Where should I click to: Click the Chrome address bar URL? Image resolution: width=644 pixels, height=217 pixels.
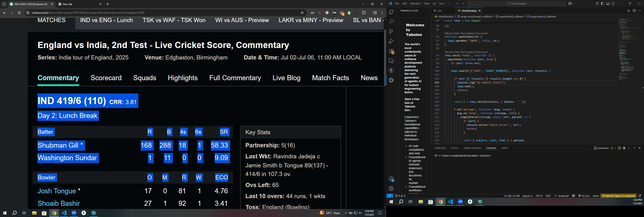88,13
